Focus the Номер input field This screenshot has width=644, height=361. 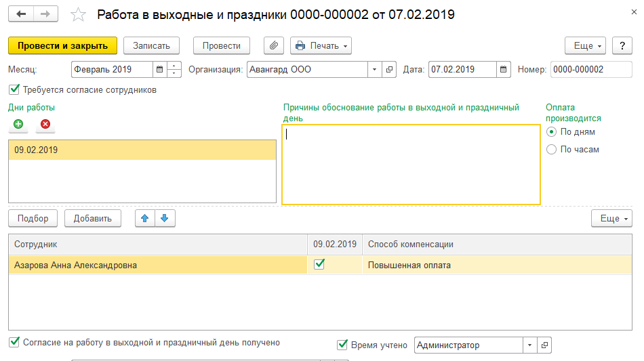(x=591, y=69)
